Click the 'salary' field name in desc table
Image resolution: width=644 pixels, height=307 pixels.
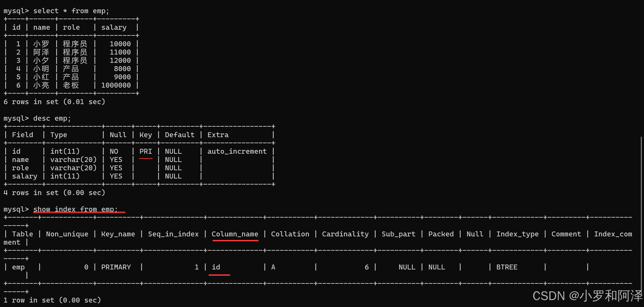coord(25,176)
